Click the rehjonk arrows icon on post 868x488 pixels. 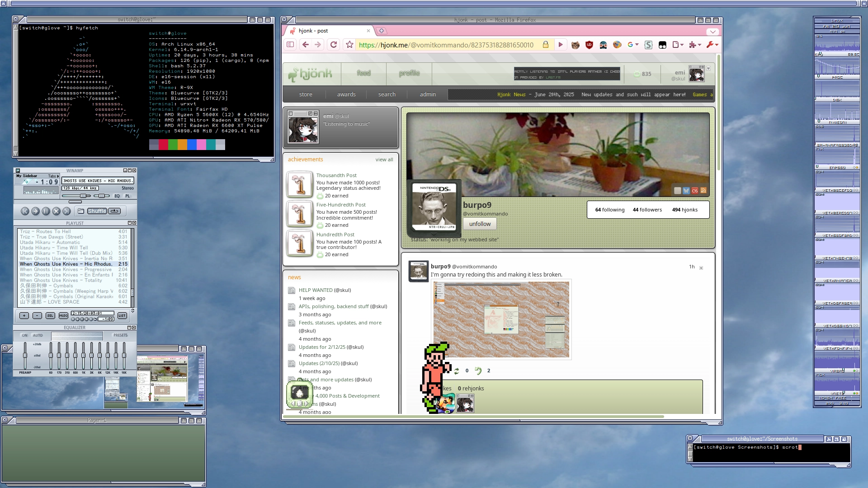point(457,371)
